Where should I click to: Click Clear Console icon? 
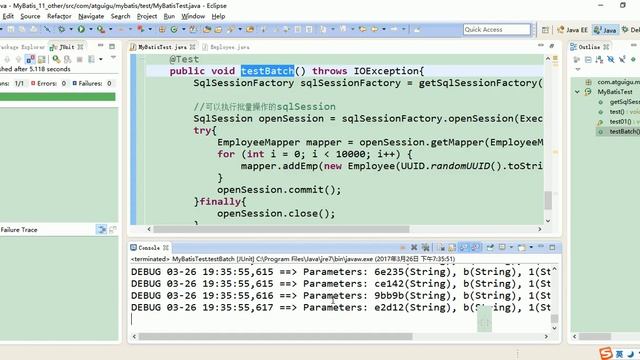tap(441, 247)
